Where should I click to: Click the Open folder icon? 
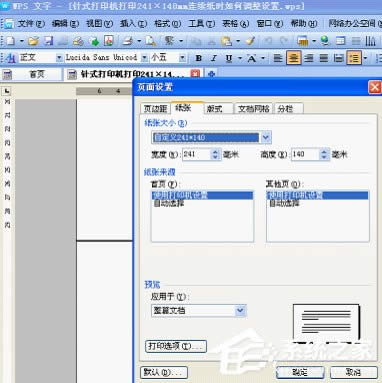(33, 41)
